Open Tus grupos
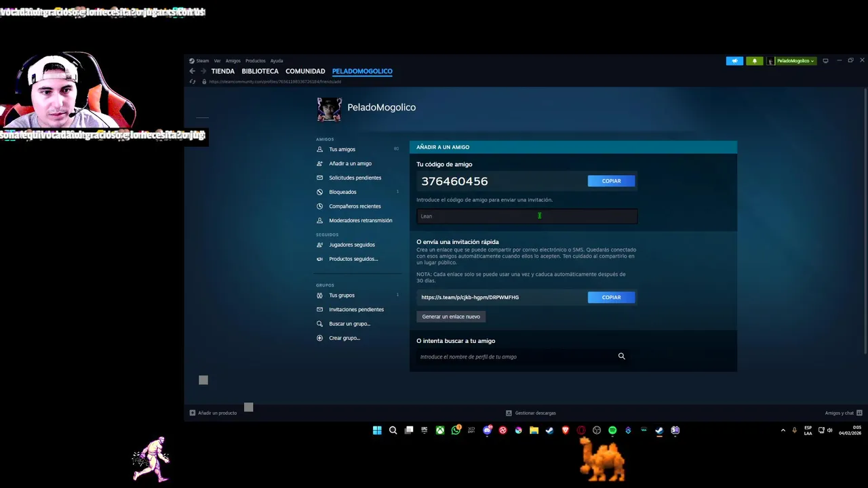This screenshot has height=488, width=868. pyautogui.click(x=342, y=296)
